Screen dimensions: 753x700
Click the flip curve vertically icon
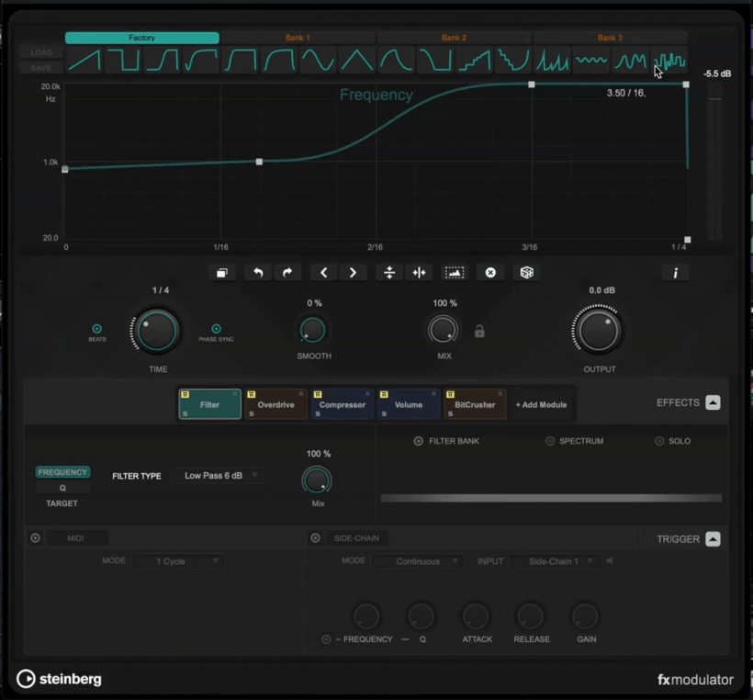pyautogui.click(x=389, y=272)
